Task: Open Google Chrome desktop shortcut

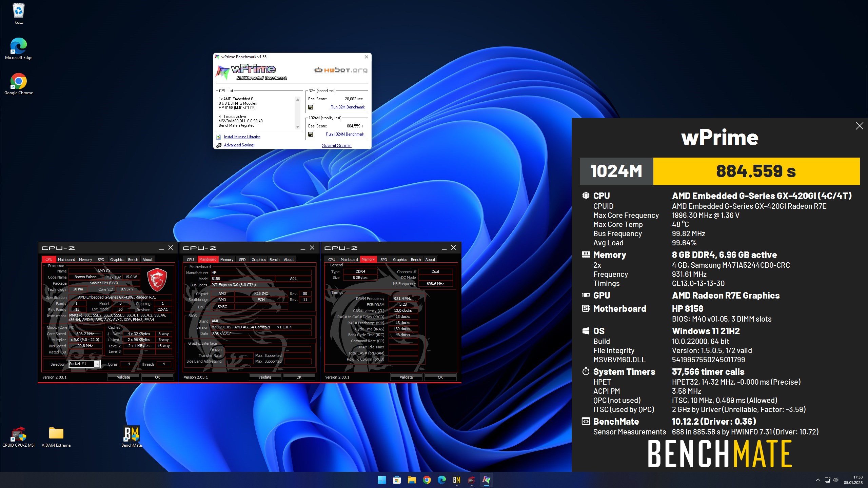Action: point(19,84)
